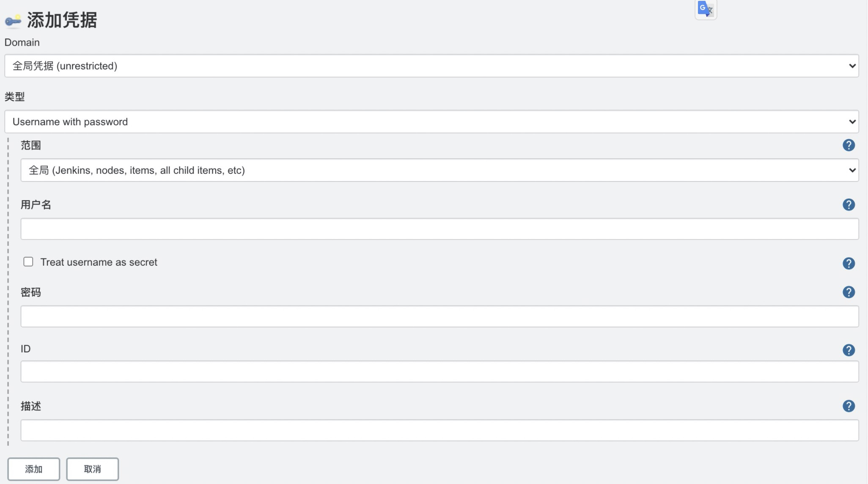868x484 pixels.
Task: Open the 范围 scope dropdown
Action: [x=439, y=170]
